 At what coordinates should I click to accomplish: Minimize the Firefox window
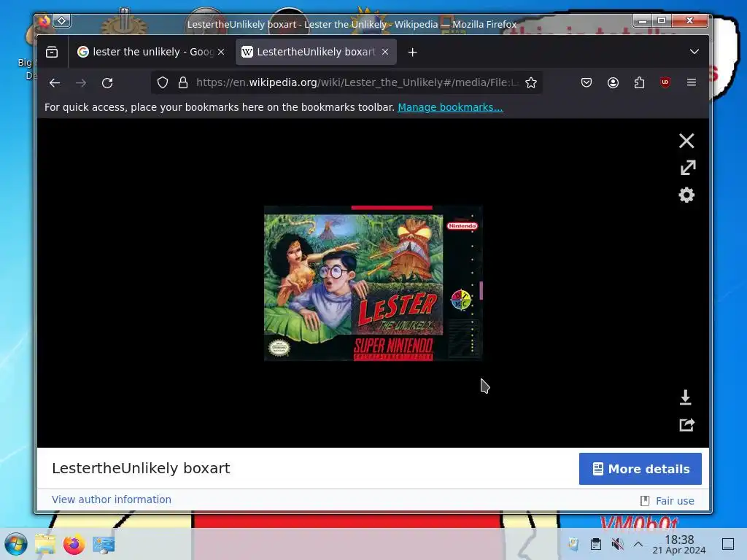click(643, 20)
